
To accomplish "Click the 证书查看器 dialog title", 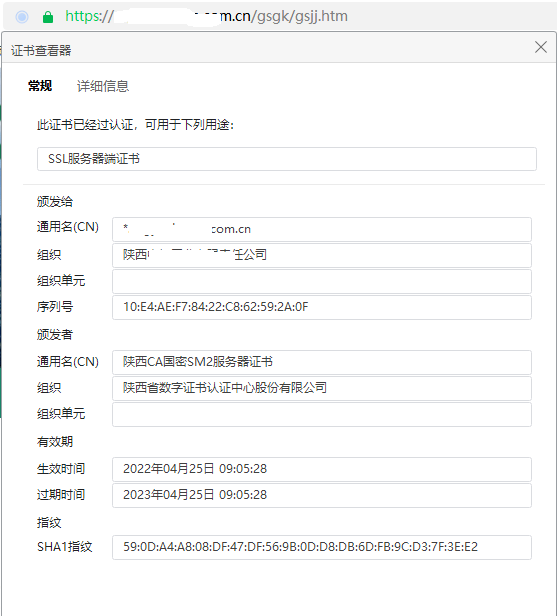I will (x=41, y=51).
